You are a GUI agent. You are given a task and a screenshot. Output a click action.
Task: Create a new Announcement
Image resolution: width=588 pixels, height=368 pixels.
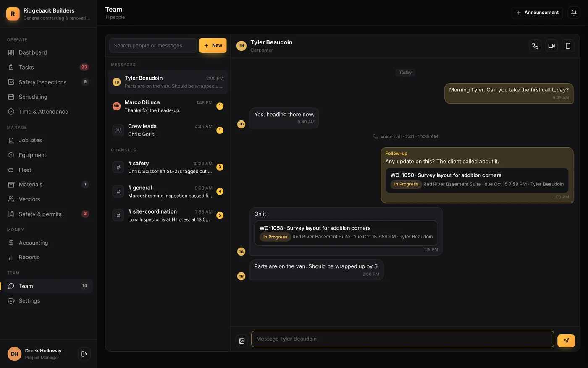tap(537, 13)
